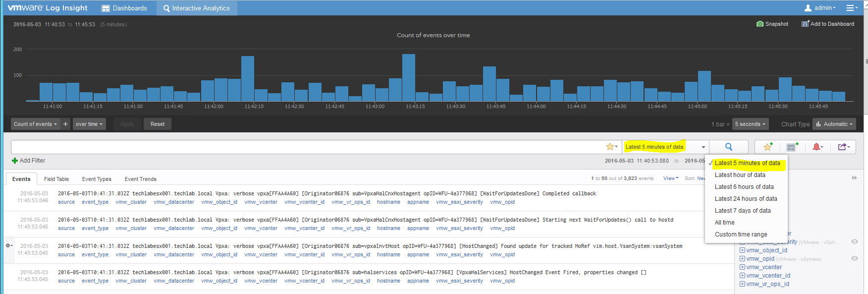Click the gear icon beside the vsanSystem event

point(8,246)
